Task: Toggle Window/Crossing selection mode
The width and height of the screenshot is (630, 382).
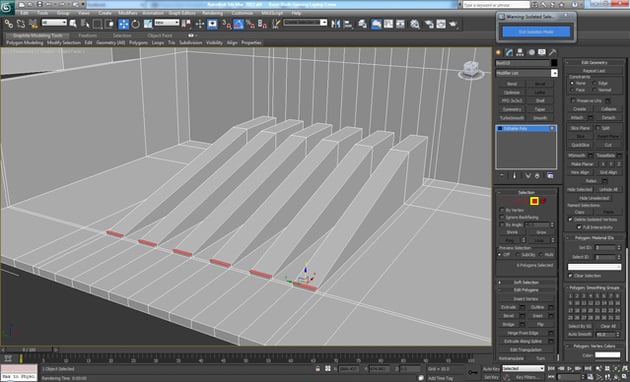Action: coord(109,24)
